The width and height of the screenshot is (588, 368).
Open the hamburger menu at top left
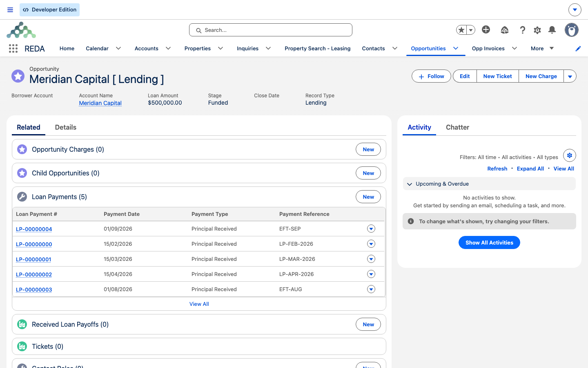(10, 10)
